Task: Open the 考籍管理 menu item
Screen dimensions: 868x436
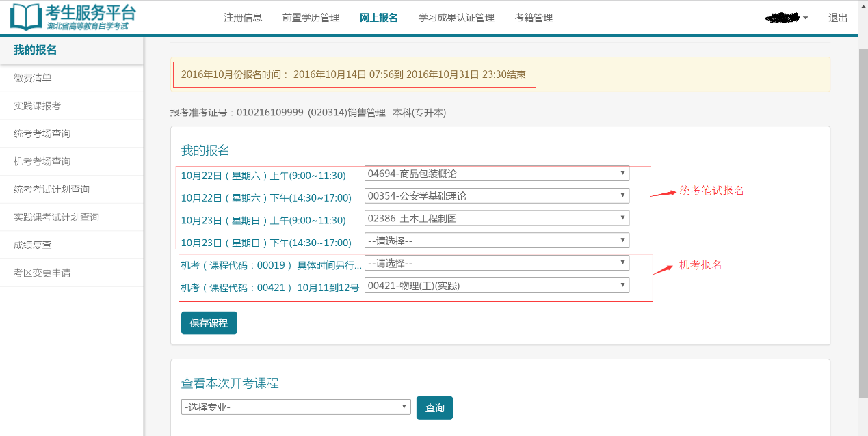Action: (534, 18)
